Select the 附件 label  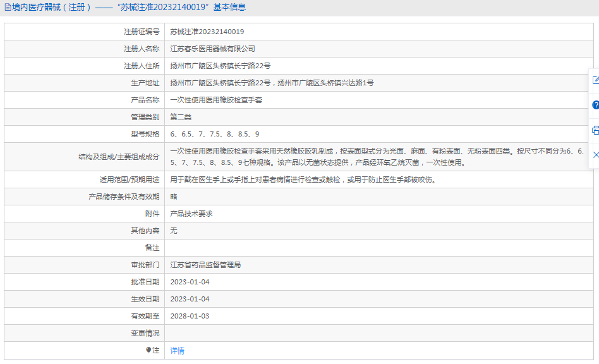(152, 214)
